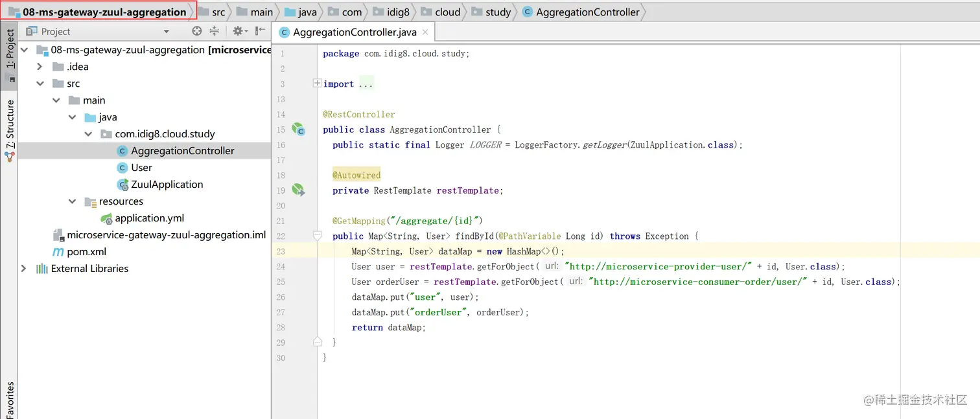The height and width of the screenshot is (419, 980).
Task: Click line number 23 in gutter
Action: [x=281, y=251]
